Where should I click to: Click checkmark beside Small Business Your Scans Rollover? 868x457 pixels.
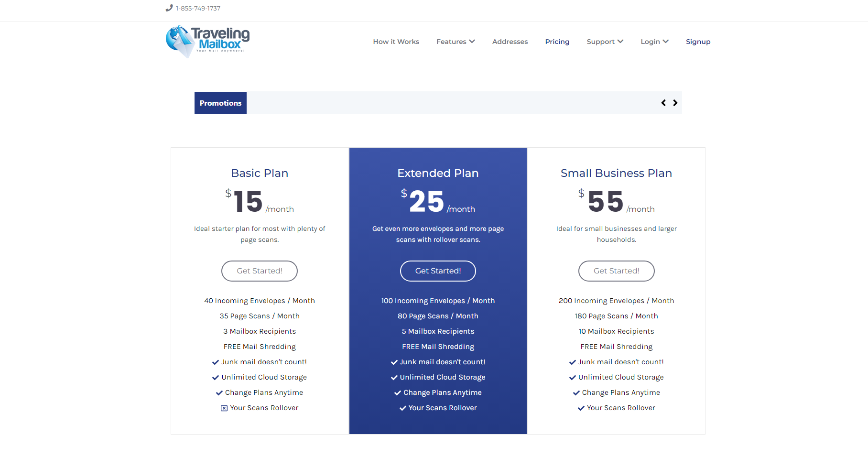pos(581,408)
